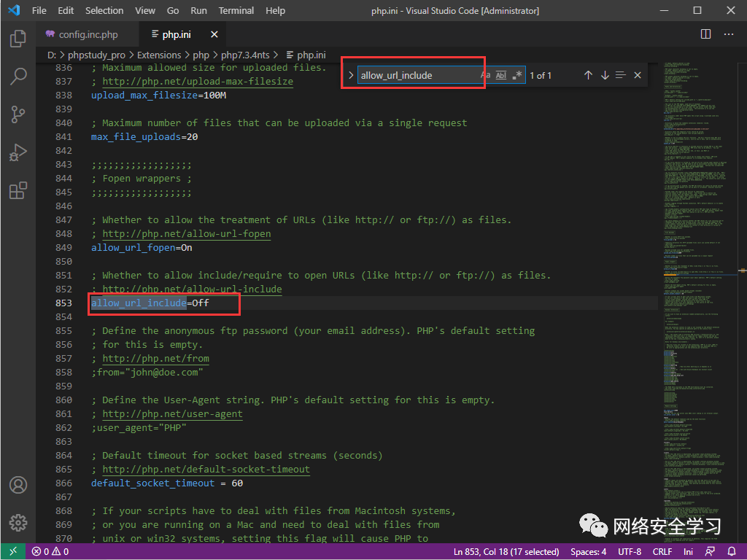Open the Selection menu
The width and height of the screenshot is (747, 560).
pyautogui.click(x=104, y=10)
